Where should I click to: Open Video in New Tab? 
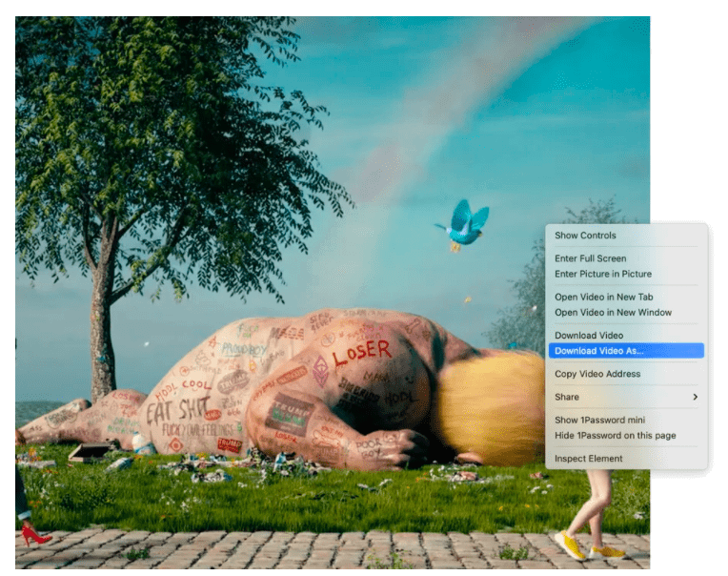point(603,297)
